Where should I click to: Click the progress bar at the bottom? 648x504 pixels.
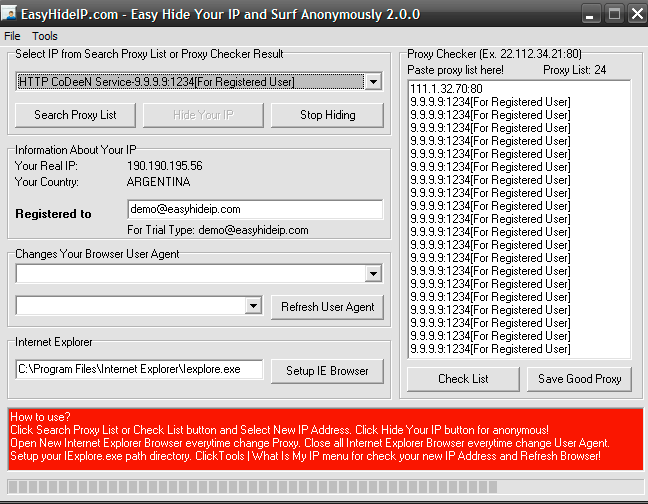tap(324, 487)
